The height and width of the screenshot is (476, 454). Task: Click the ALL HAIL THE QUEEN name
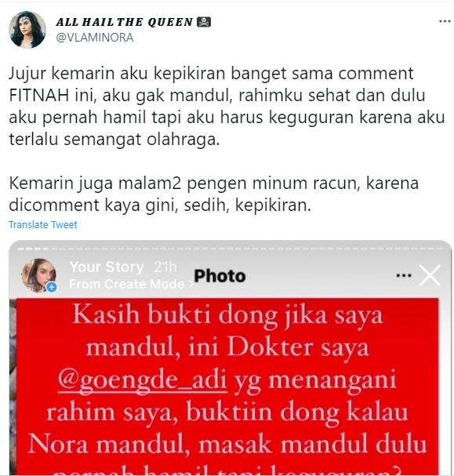pyautogui.click(x=125, y=22)
